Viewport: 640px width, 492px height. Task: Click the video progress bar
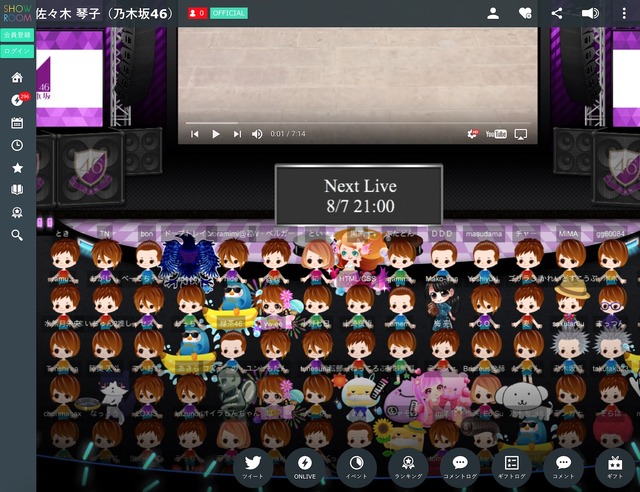click(x=358, y=122)
